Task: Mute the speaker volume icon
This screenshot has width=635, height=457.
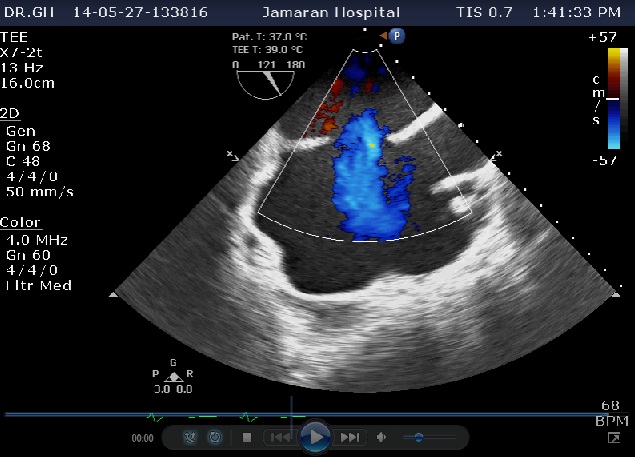Action: (382, 437)
